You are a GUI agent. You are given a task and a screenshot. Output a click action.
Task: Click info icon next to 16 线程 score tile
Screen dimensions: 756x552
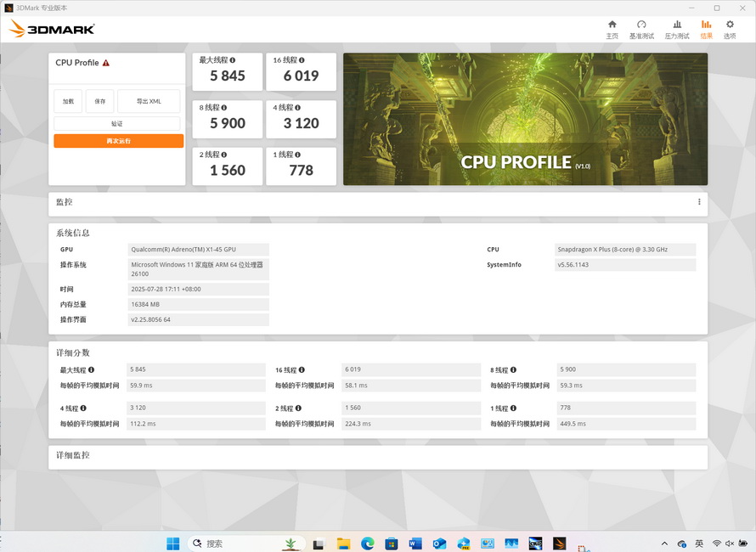coord(302,60)
